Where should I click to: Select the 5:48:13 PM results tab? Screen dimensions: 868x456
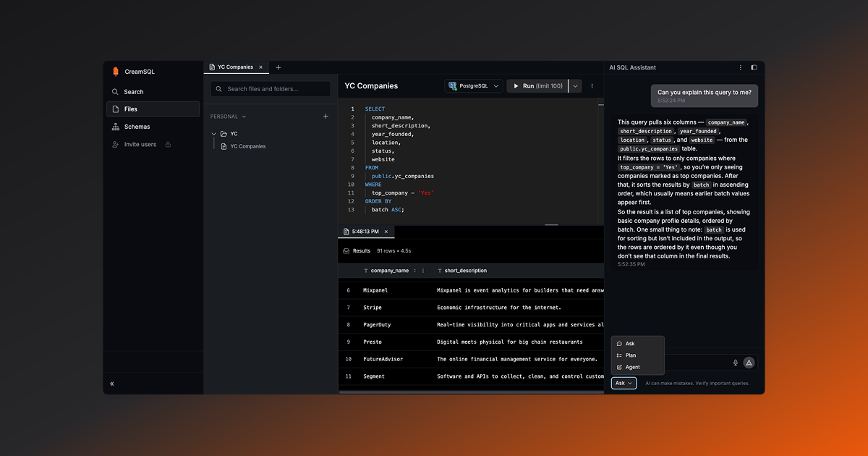point(365,232)
